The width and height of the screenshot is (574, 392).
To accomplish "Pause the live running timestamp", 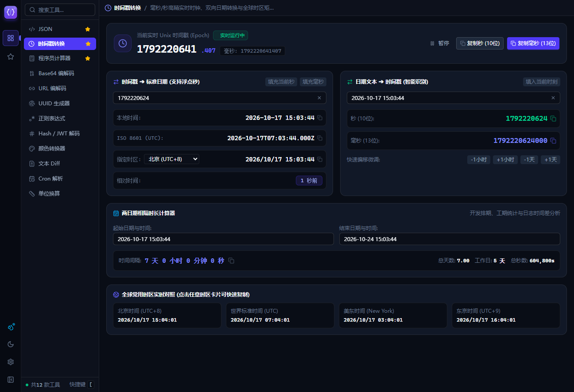I will click(x=439, y=43).
